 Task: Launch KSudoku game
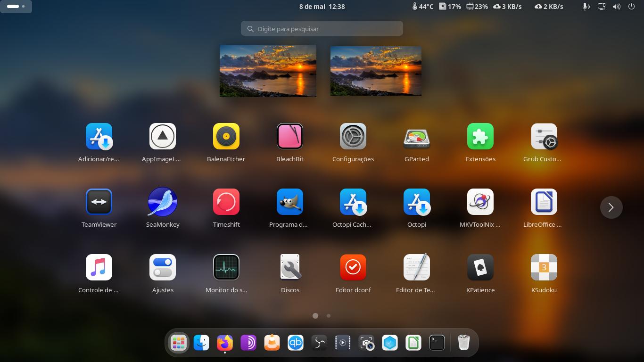pyautogui.click(x=544, y=267)
